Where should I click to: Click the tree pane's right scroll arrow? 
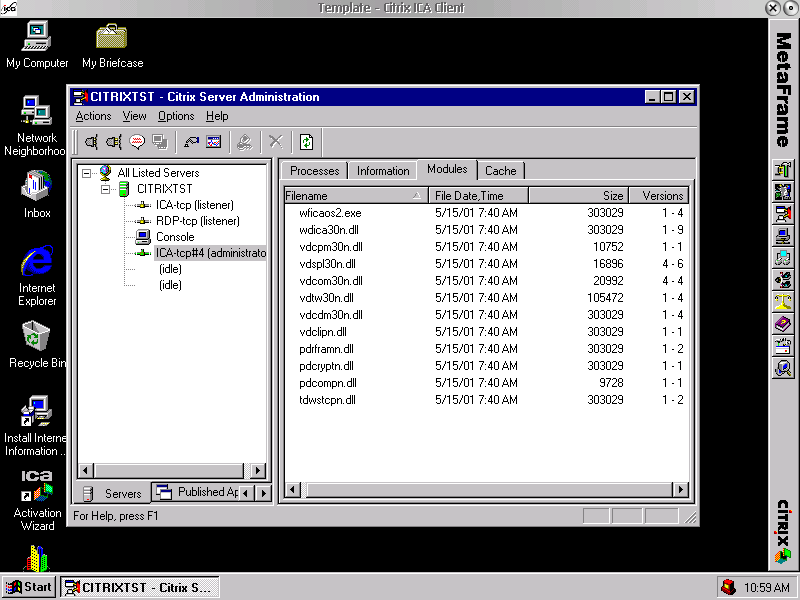258,470
